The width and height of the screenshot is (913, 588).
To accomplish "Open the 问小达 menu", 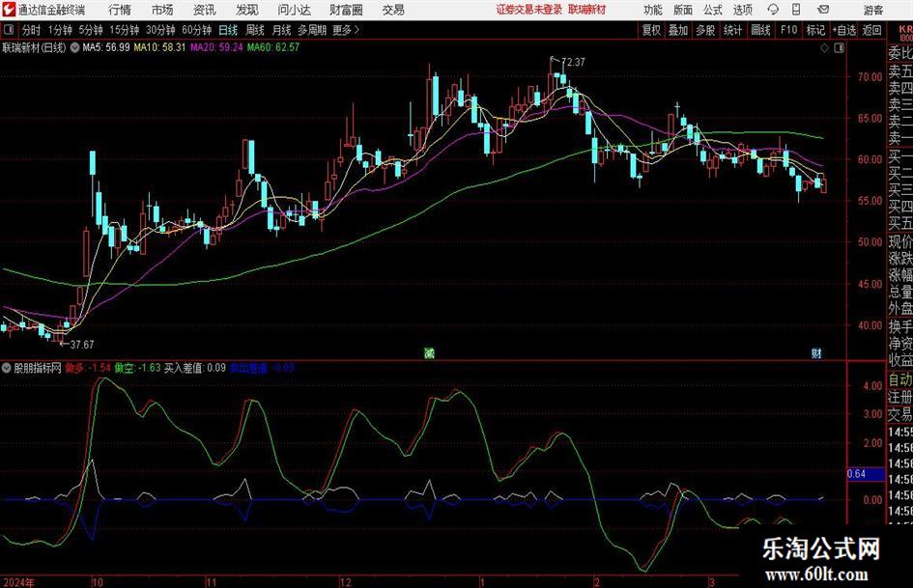I will 294,10.
